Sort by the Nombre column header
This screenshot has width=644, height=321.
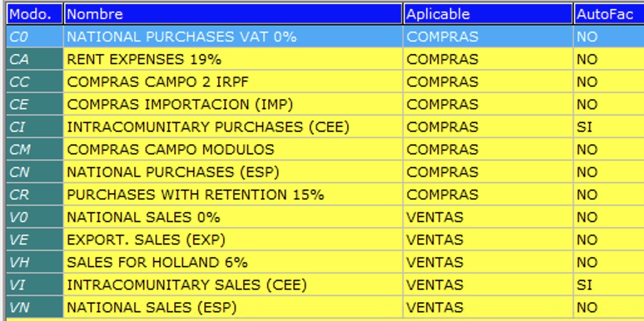(232, 14)
